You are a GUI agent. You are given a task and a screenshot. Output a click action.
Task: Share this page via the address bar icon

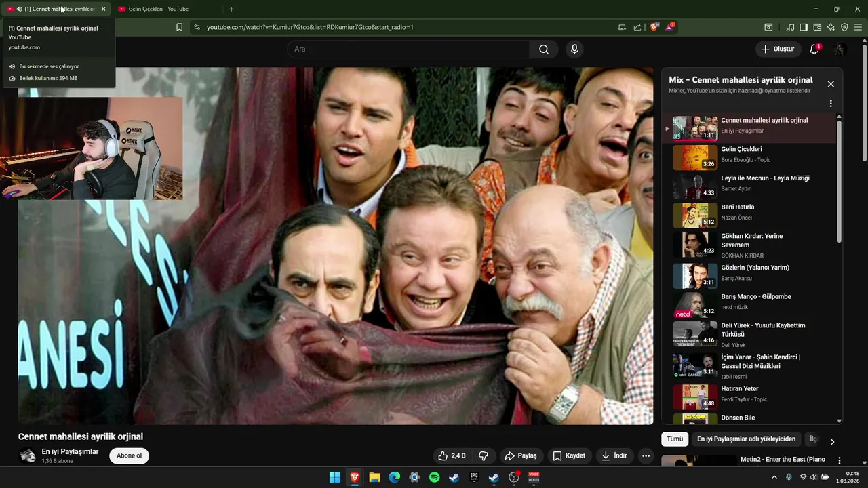pos(637,27)
